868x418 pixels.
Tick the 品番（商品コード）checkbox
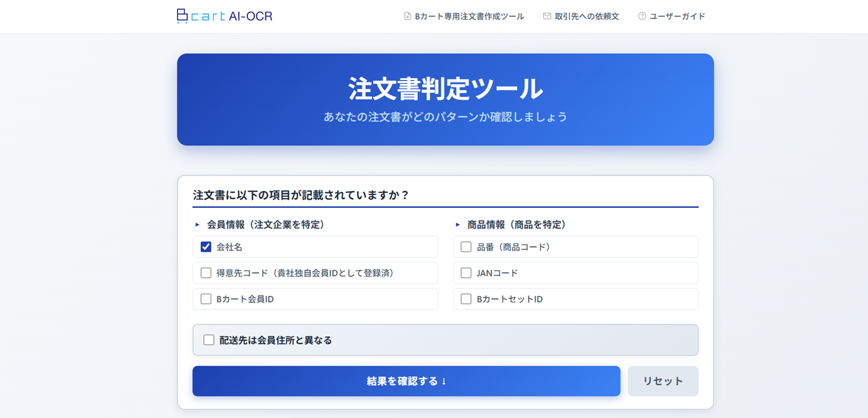tap(466, 247)
